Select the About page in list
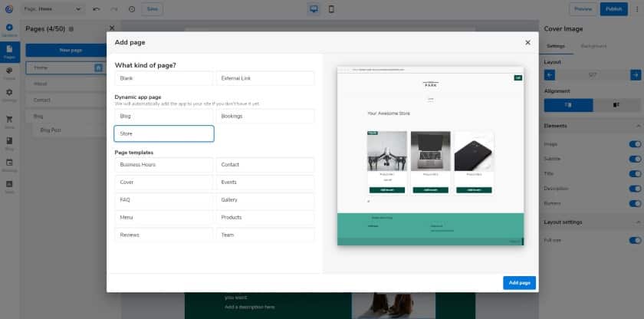The image size is (644, 319). 66,84
